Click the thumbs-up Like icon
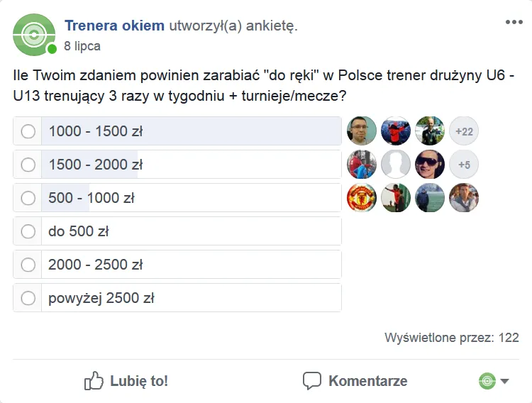This screenshot has height=403, width=532. 94,381
